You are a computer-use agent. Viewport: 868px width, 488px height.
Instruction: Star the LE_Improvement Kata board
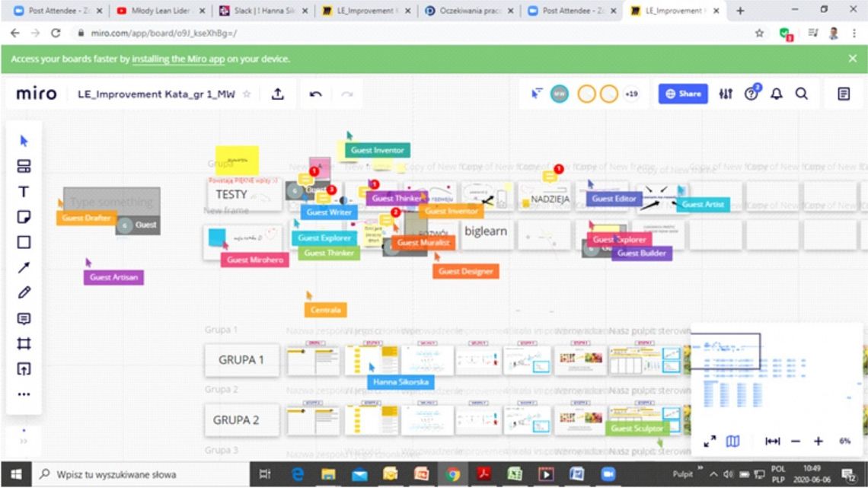(247, 94)
